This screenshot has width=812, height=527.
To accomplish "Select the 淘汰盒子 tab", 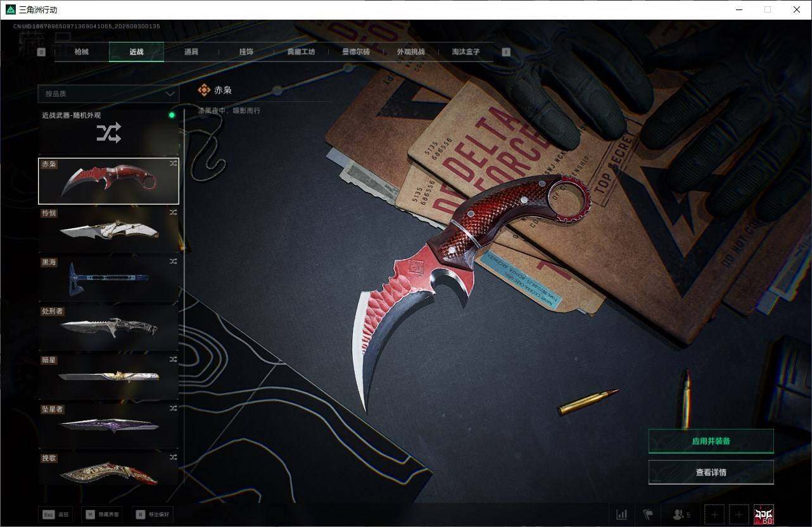I will [x=466, y=52].
